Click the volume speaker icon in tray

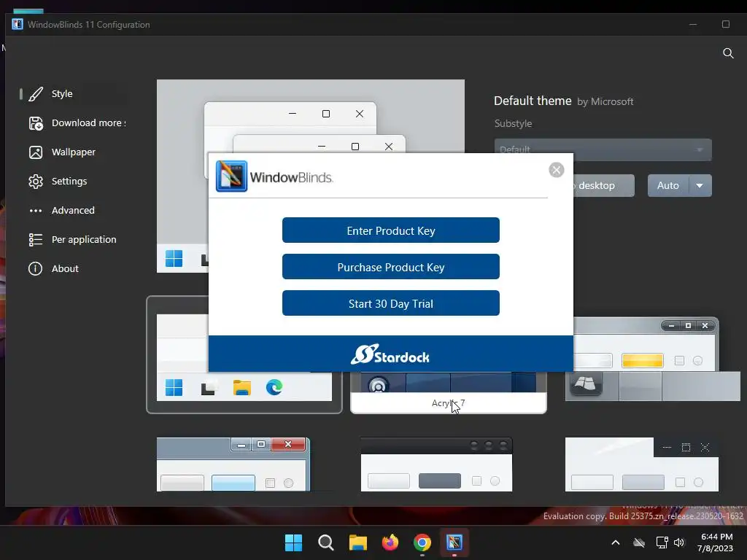[x=679, y=542]
